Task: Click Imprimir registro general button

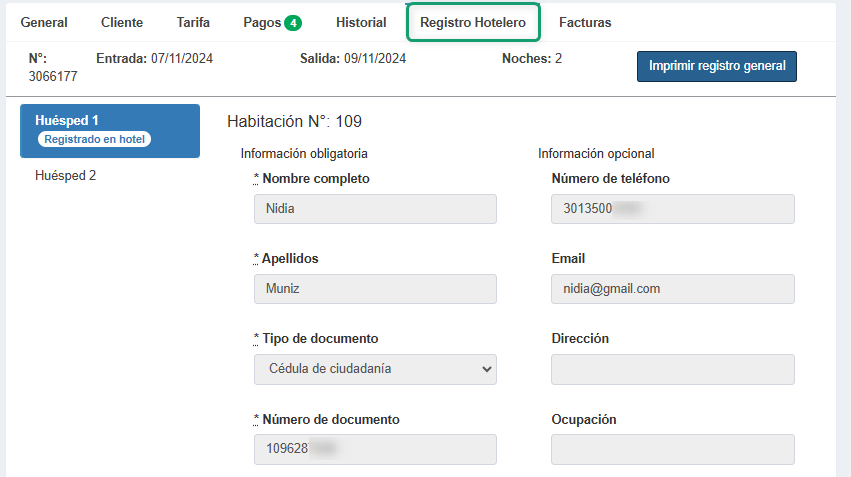Action: [x=716, y=66]
